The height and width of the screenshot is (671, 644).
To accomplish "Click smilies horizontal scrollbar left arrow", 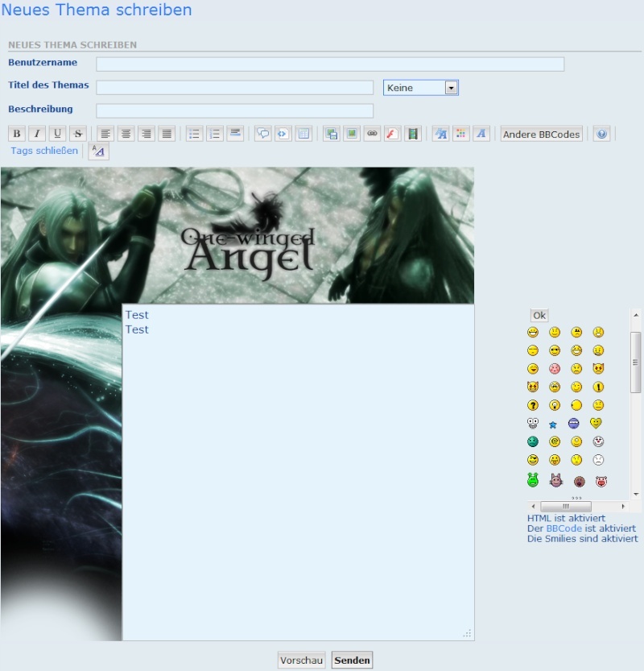I will tap(533, 506).
